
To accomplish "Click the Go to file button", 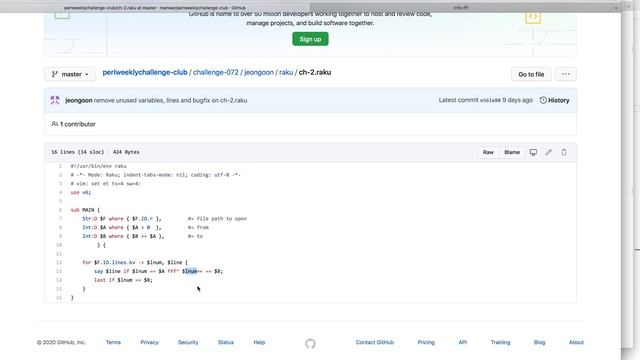I will (531, 74).
